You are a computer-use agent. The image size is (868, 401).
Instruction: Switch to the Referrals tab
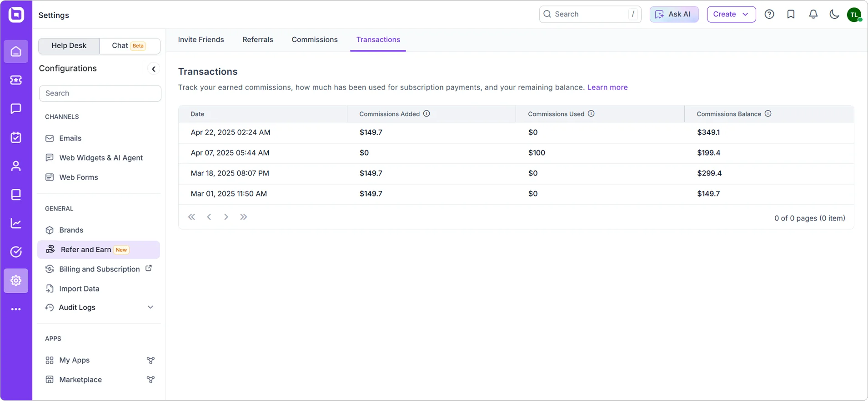point(258,40)
